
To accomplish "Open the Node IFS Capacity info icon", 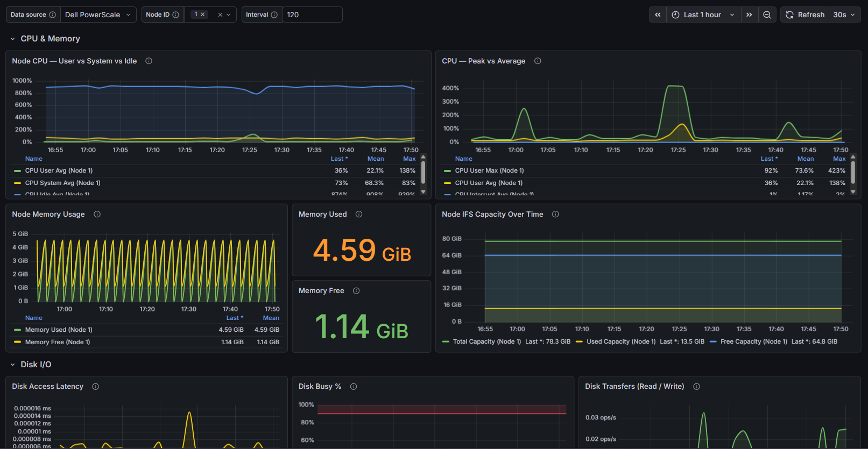I will pyautogui.click(x=555, y=214).
